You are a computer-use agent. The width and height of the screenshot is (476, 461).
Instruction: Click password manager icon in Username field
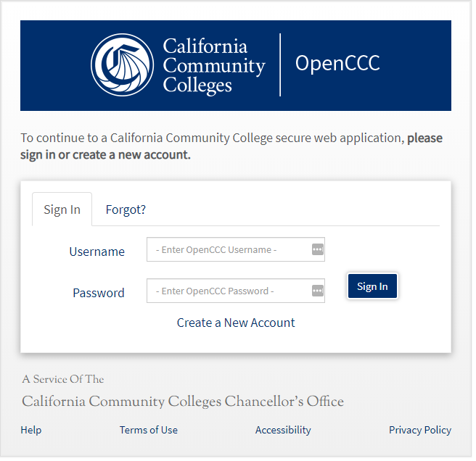tap(317, 249)
